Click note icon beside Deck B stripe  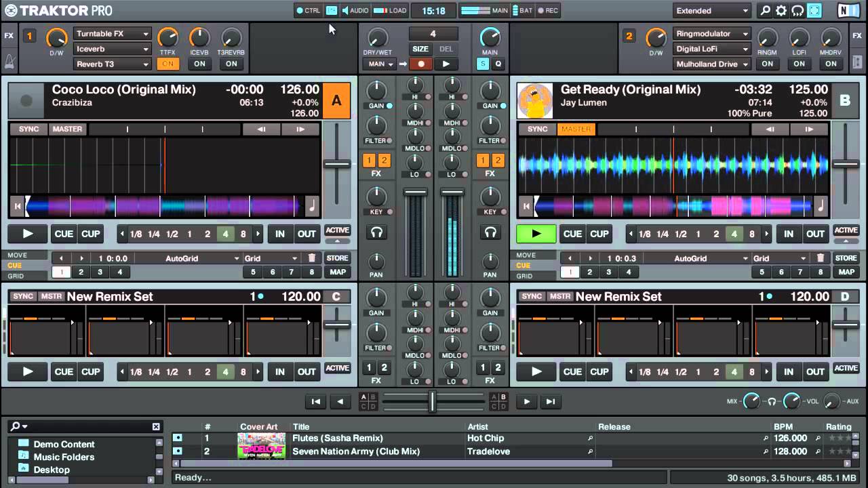[821, 206]
